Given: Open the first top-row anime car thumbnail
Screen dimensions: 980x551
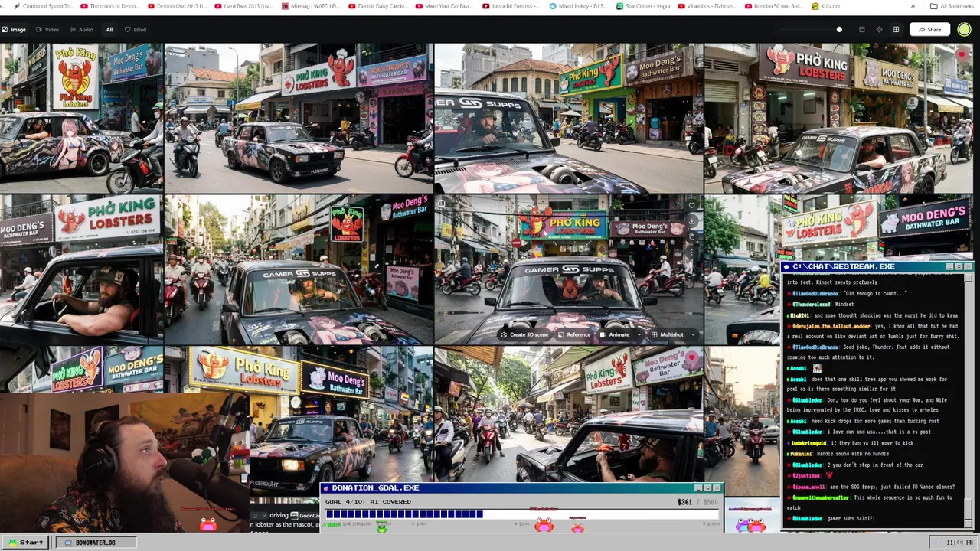Looking at the screenshot, I should click(81, 118).
